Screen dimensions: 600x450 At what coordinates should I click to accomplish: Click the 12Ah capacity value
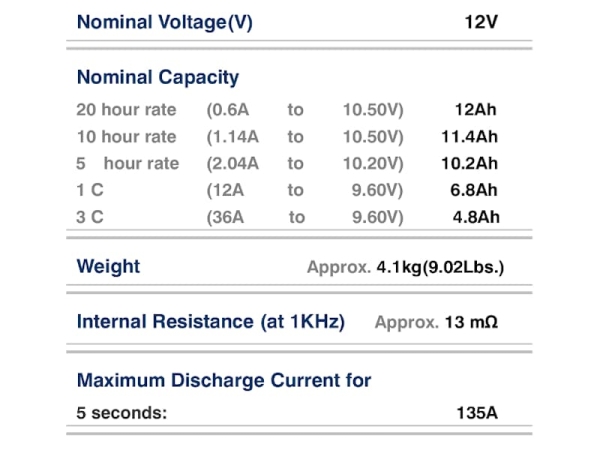pos(476,110)
